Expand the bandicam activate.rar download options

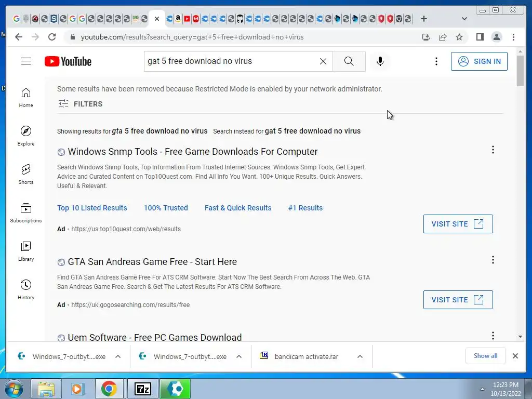[x=360, y=356]
